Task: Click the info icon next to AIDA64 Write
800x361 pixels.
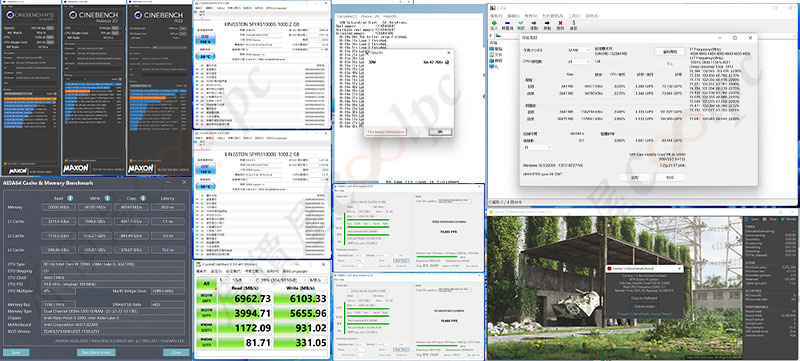Action: tap(107, 198)
